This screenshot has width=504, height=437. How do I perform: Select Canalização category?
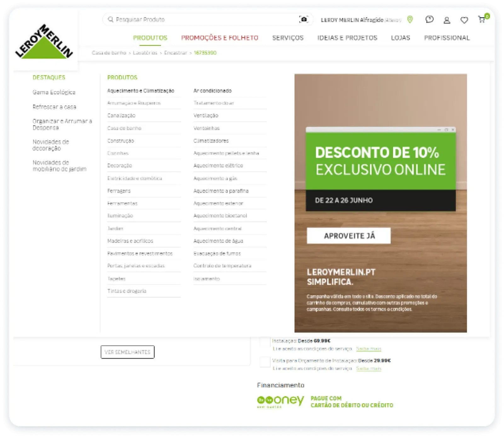pos(121,116)
